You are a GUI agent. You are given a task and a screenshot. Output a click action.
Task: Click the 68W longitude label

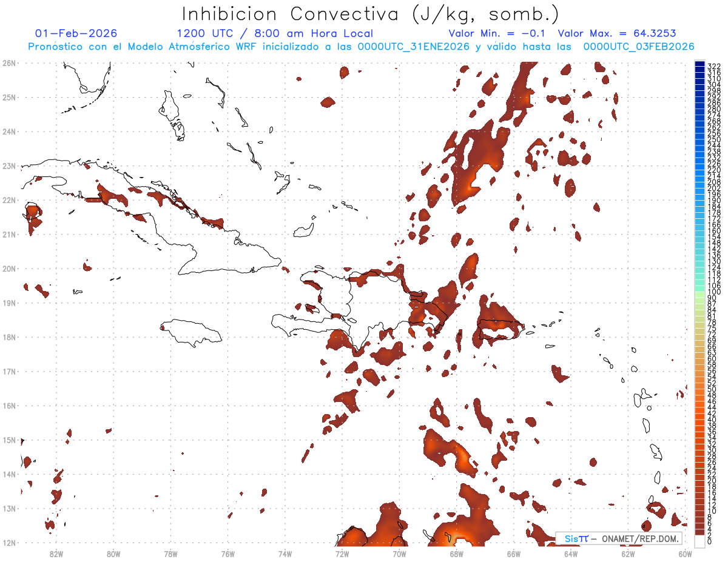coord(456,554)
